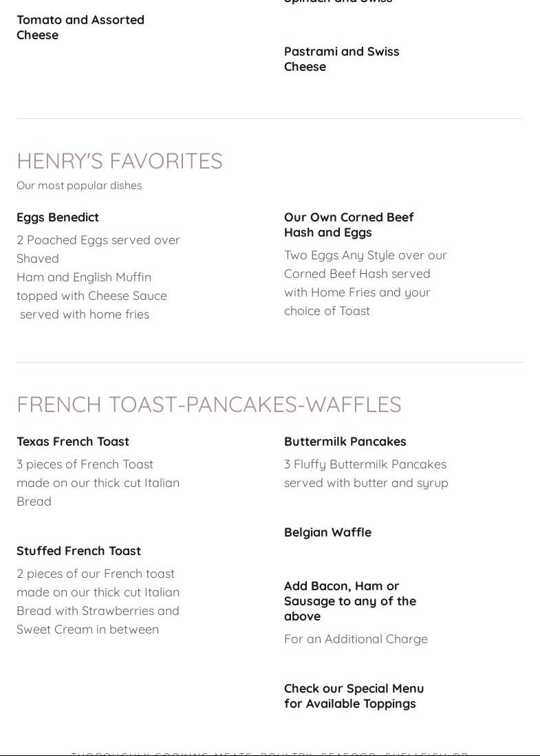
Task: Click the Corned Beef Hash description text
Action: 365,283
